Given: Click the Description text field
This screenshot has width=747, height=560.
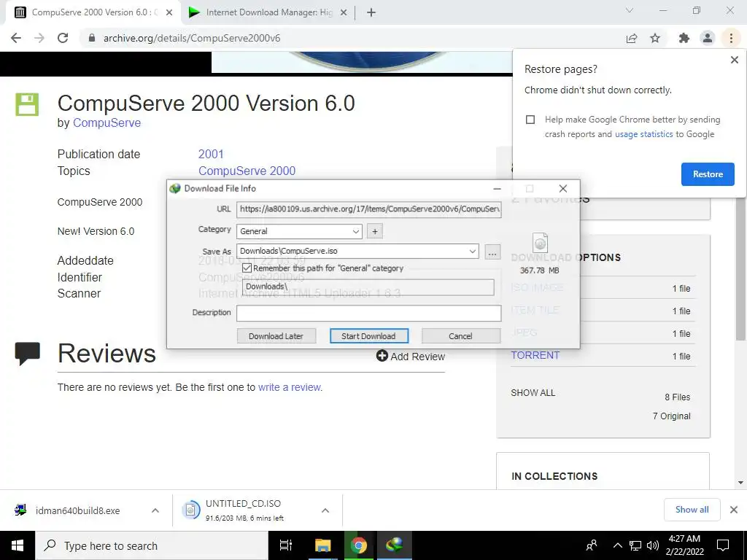Looking at the screenshot, I should [x=368, y=313].
